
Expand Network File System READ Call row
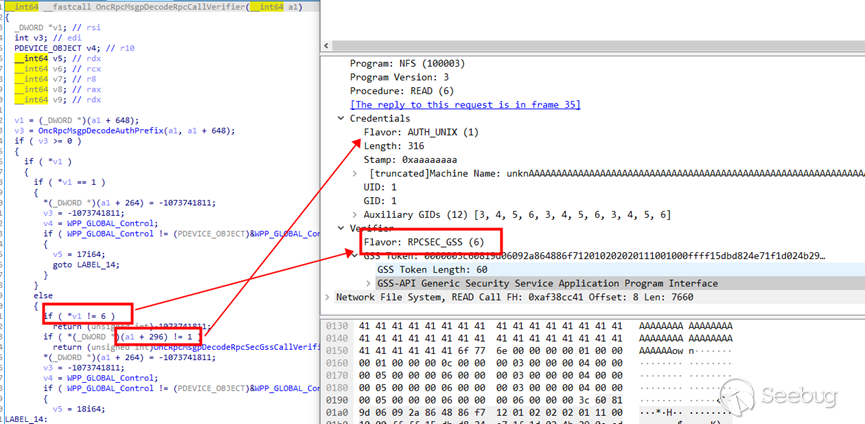coord(330,297)
